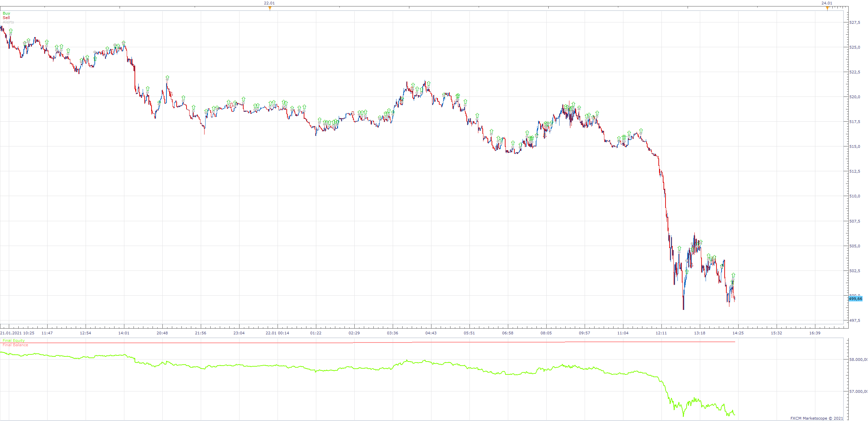Click the time axis label 06:58
This screenshot has height=421, width=868.
pyautogui.click(x=508, y=333)
